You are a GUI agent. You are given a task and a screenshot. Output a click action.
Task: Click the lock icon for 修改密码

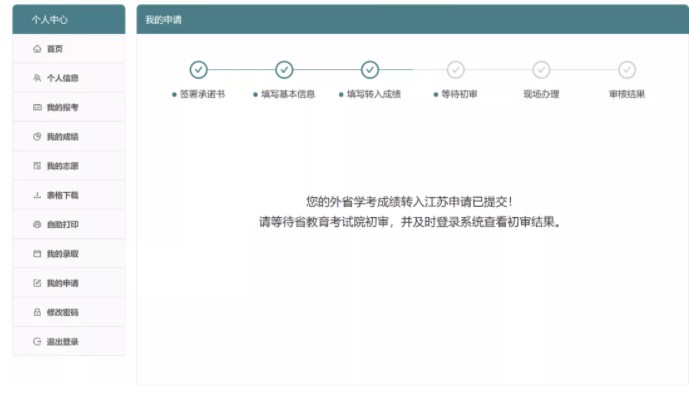[37, 312]
